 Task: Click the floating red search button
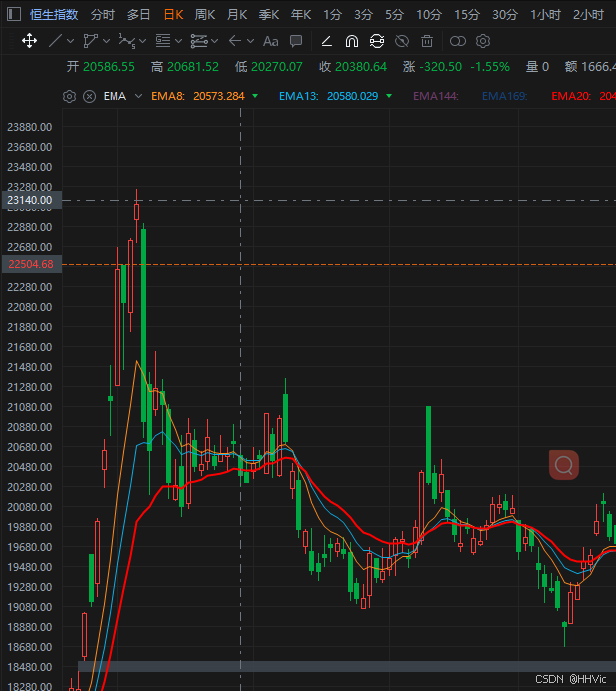click(564, 464)
